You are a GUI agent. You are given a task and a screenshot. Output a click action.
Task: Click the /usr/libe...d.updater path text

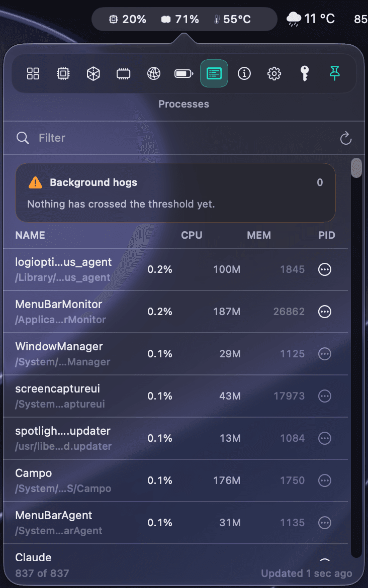coord(63,446)
